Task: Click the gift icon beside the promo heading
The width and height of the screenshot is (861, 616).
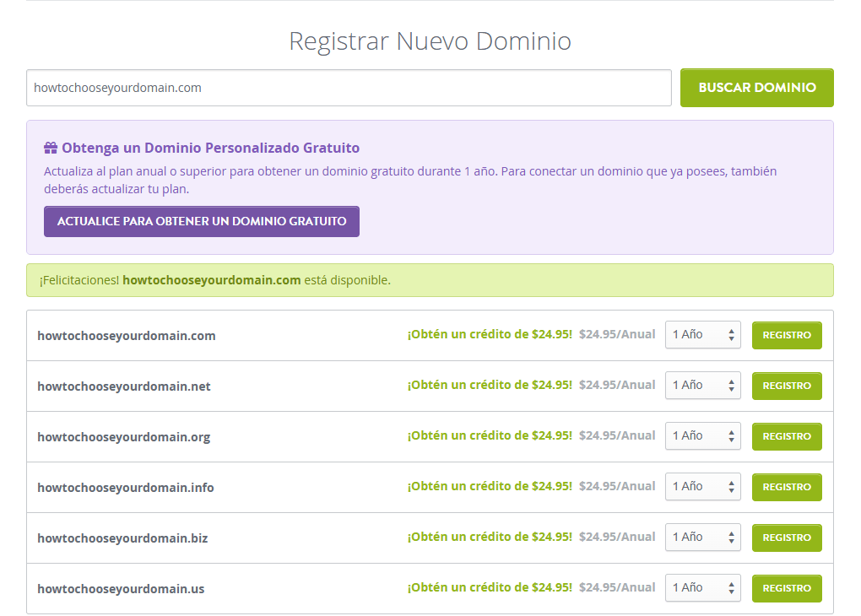Action: 51,147
